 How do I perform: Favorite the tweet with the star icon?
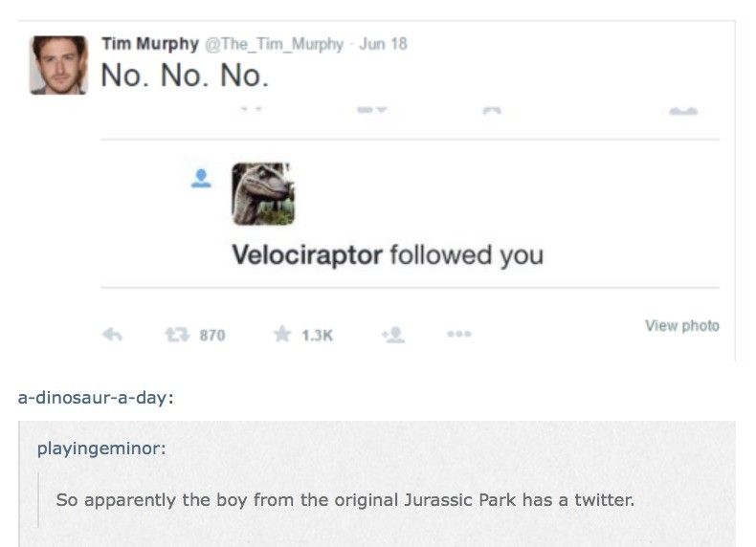(282, 334)
